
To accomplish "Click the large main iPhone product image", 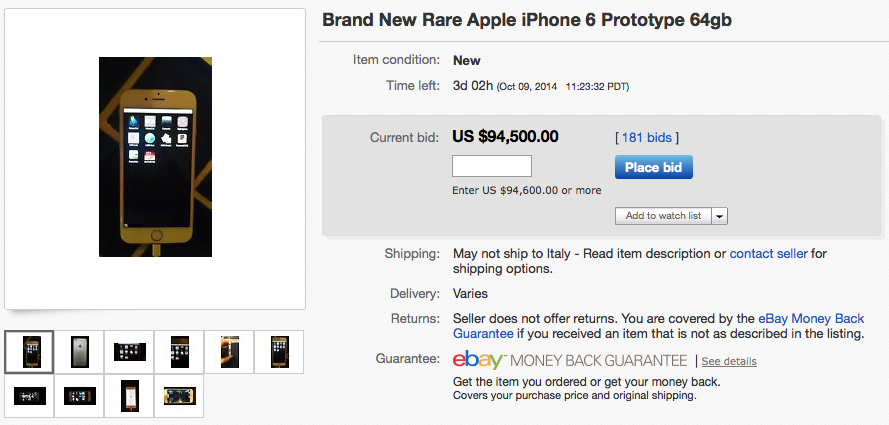I will pyautogui.click(x=155, y=157).
